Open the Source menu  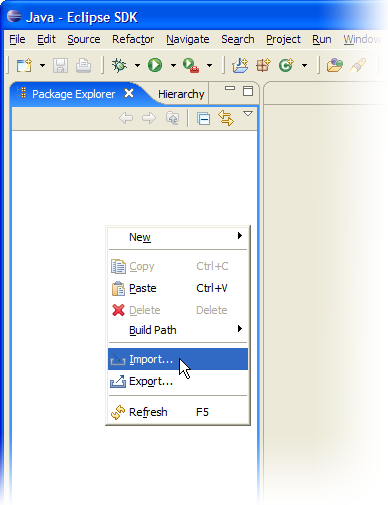click(x=84, y=39)
